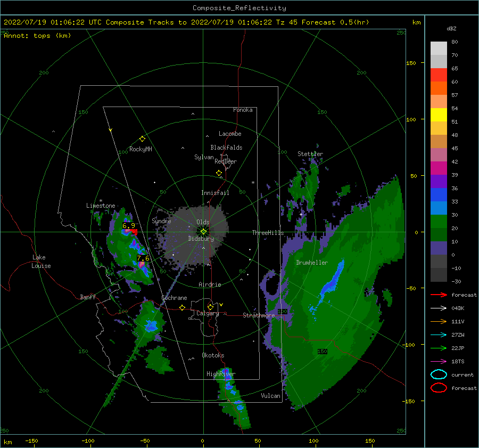Click the yellow diamond marker near Cochrane

tap(183, 308)
